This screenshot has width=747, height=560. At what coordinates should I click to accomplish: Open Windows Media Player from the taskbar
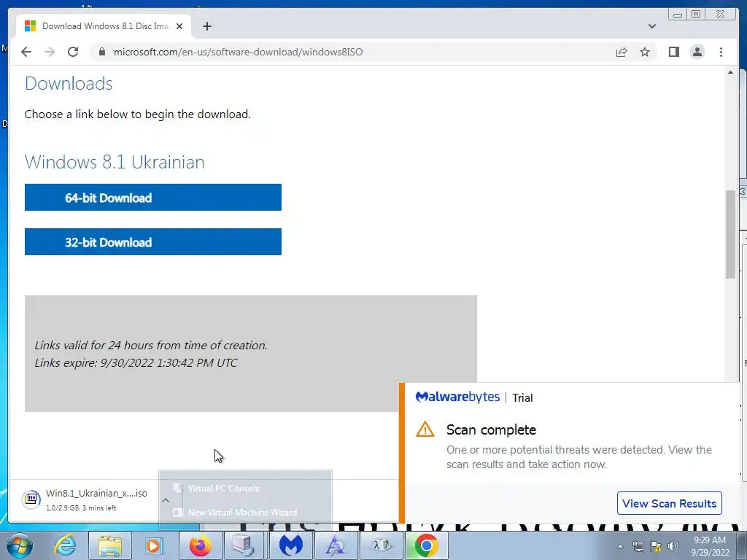tap(155, 545)
